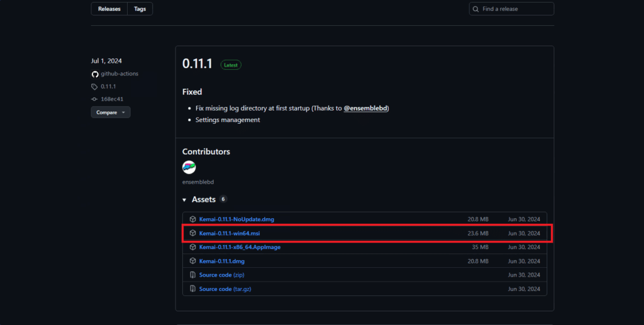Open the @ensemblebd mention link
Screen dimensions: 644x325
[x=366, y=108]
